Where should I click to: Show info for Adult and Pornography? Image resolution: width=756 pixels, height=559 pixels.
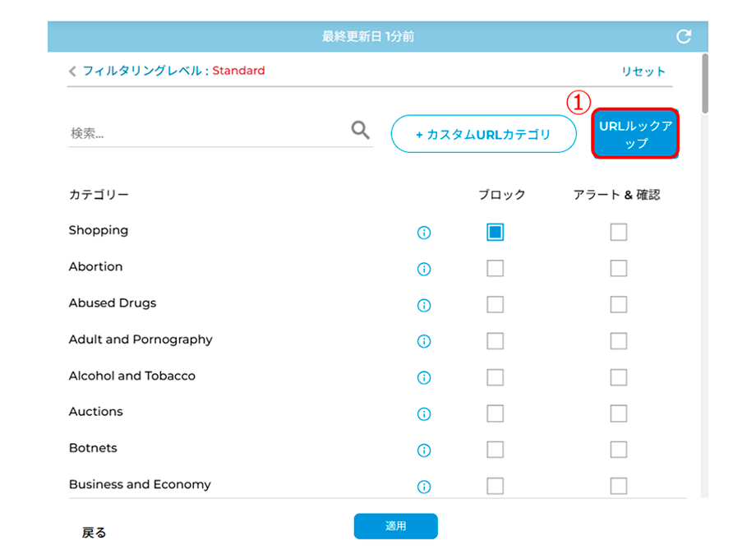424,341
